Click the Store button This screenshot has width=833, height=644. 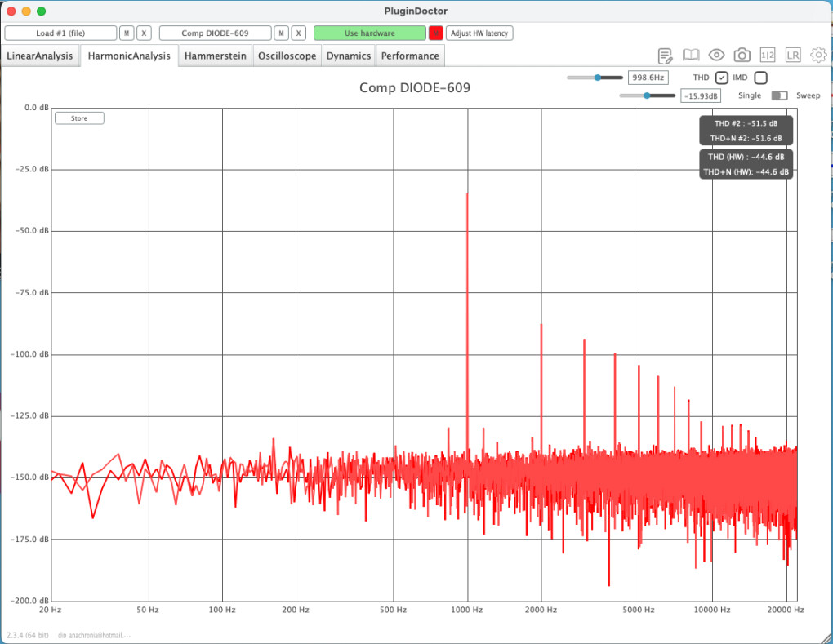click(x=79, y=118)
